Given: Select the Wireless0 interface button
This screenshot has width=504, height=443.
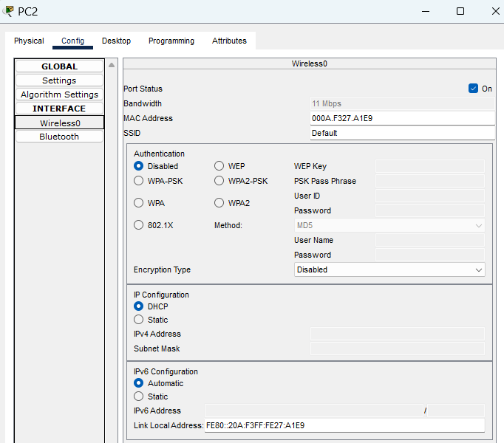Looking at the screenshot, I should pos(59,123).
